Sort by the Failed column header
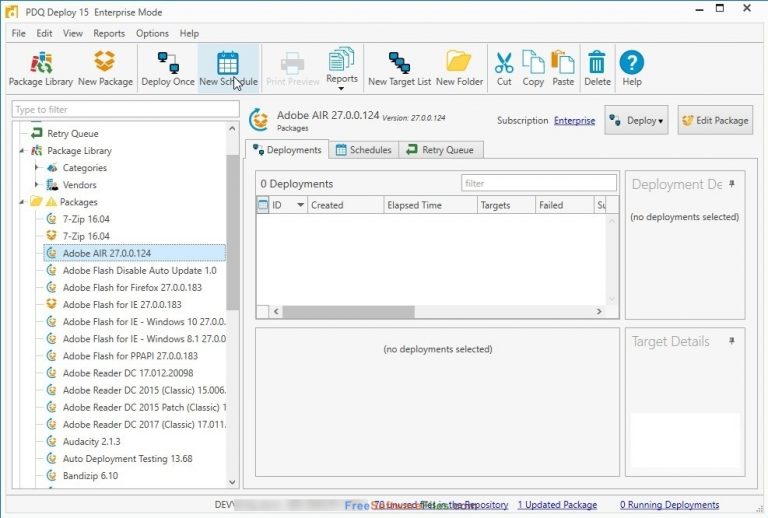This screenshot has width=768, height=518. pyautogui.click(x=564, y=205)
